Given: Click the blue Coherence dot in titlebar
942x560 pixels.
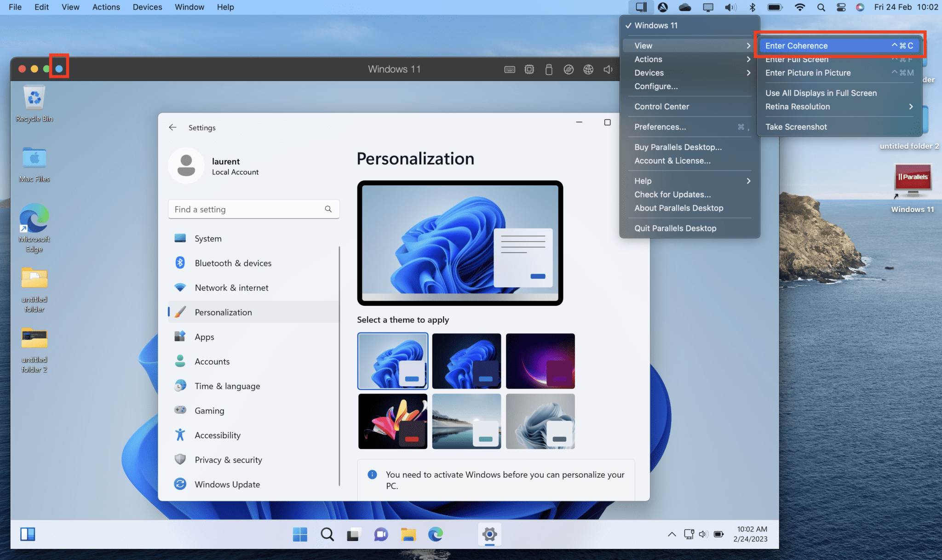Looking at the screenshot, I should pos(59,69).
